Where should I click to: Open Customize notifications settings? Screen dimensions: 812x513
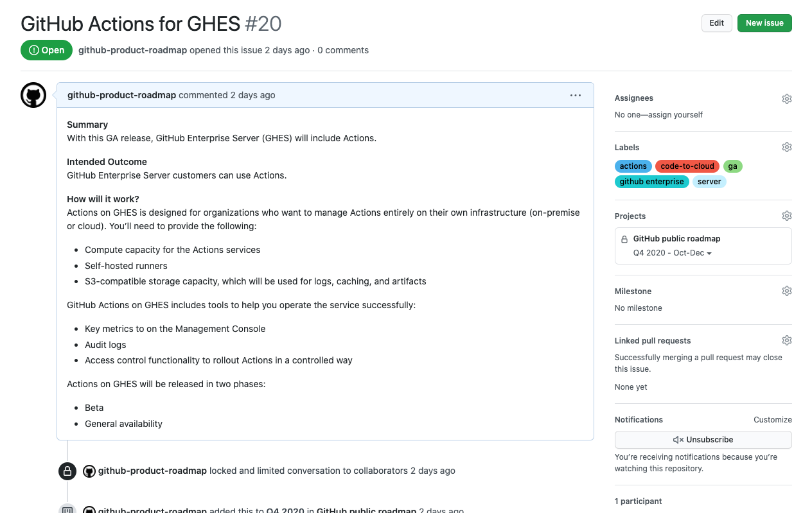tap(772, 420)
